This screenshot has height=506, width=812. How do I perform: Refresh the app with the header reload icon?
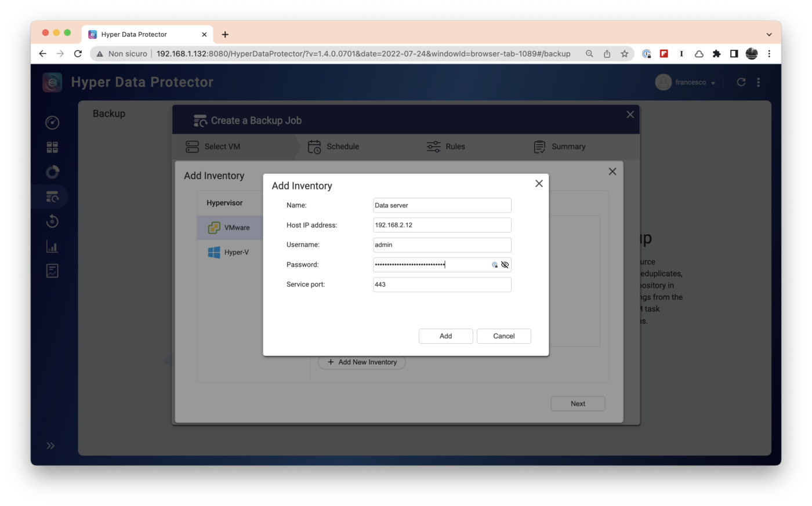pos(741,82)
